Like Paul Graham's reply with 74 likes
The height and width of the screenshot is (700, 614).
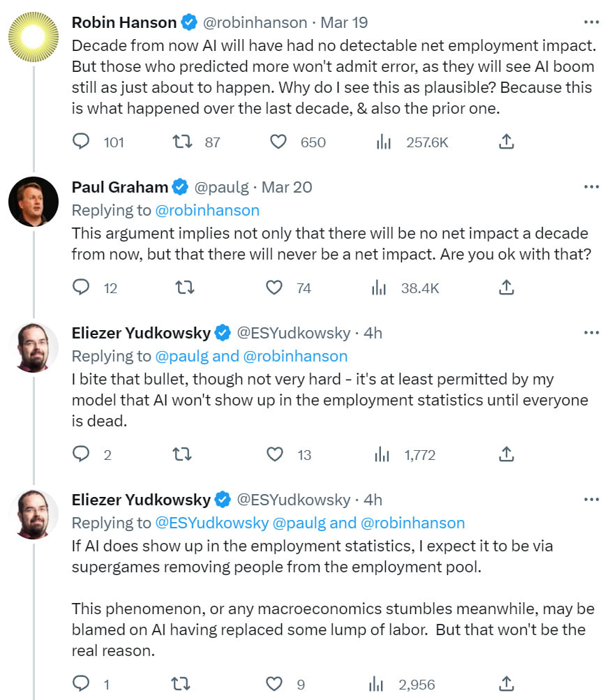click(274, 288)
